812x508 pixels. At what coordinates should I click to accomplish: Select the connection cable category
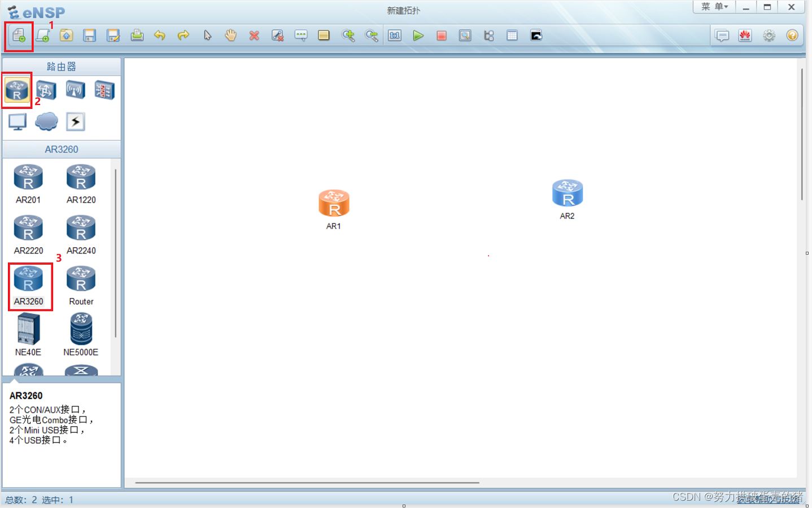(x=76, y=121)
